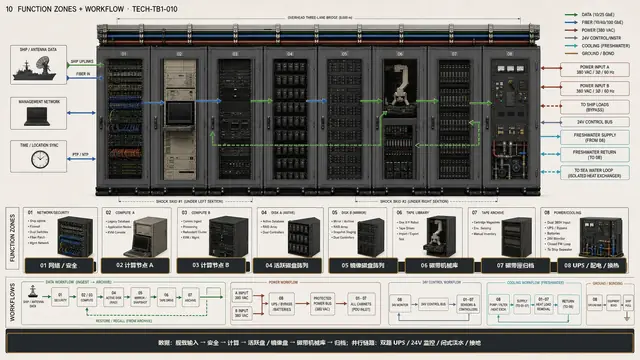Image resolution: width=640 pixels, height=360 pixels.
Task: Click the 05 Mirror/Snapshot workflow step
Action: (140, 297)
